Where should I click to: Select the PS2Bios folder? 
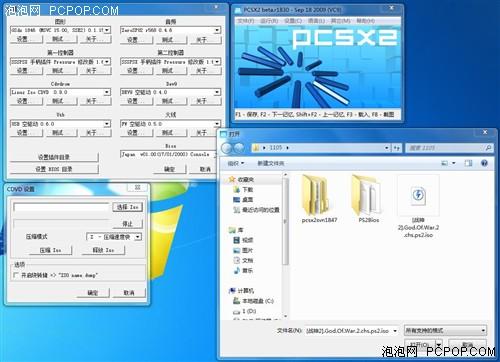pos(368,199)
